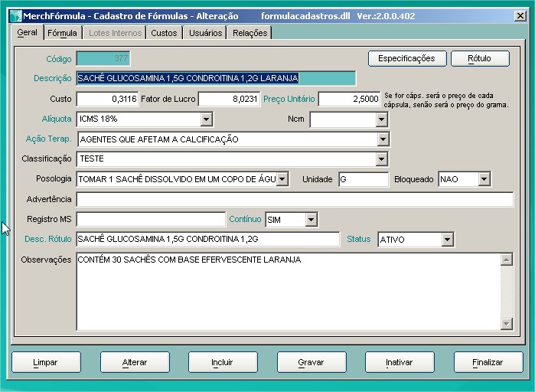Expand the Ação Terap. combo box

(x=383, y=139)
